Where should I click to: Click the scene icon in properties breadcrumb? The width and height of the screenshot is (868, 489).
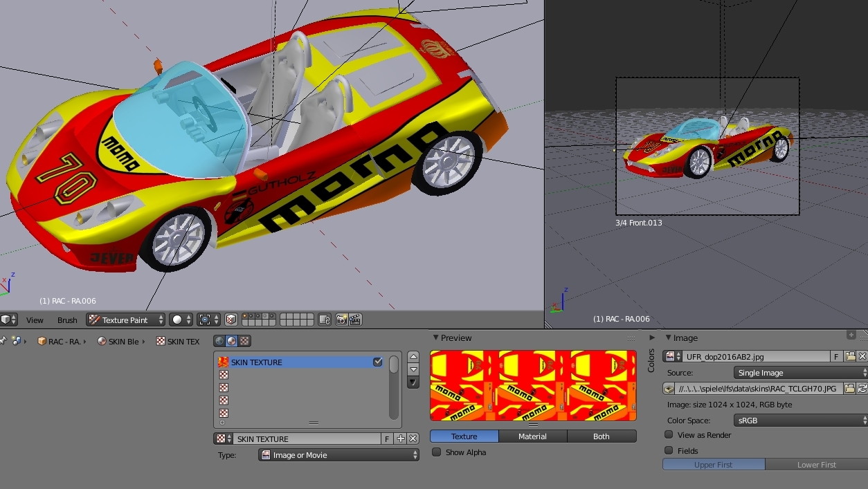click(x=16, y=341)
